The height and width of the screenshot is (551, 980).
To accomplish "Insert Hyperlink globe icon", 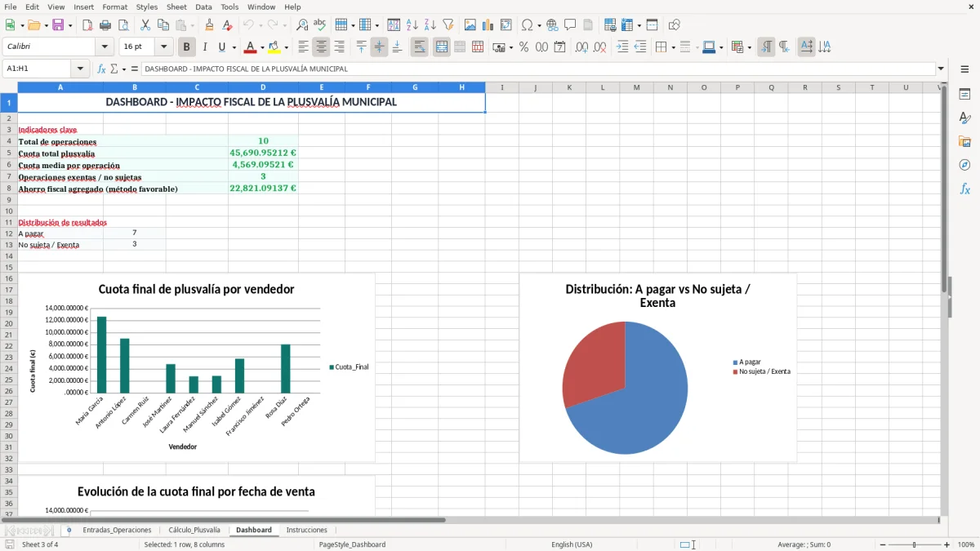I will coord(553,25).
